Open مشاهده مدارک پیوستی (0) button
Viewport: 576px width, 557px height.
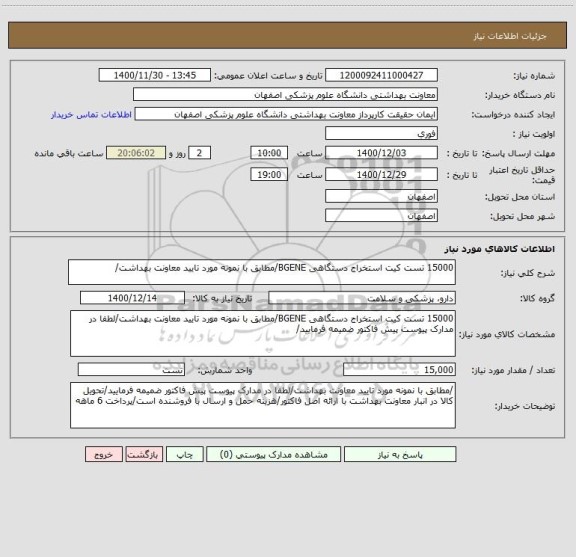[274, 454]
